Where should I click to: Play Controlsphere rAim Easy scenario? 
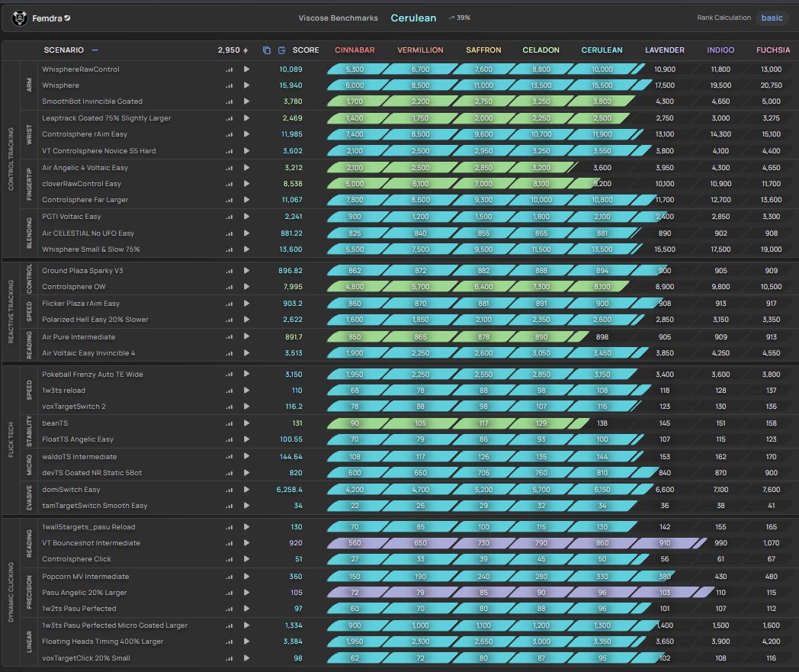[x=246, y=134]
